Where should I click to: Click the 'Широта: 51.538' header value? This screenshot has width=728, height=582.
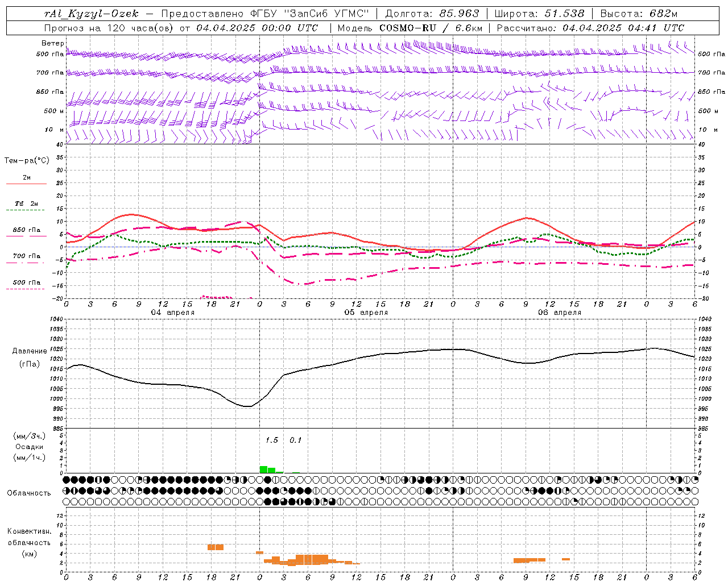click(539, 14)
